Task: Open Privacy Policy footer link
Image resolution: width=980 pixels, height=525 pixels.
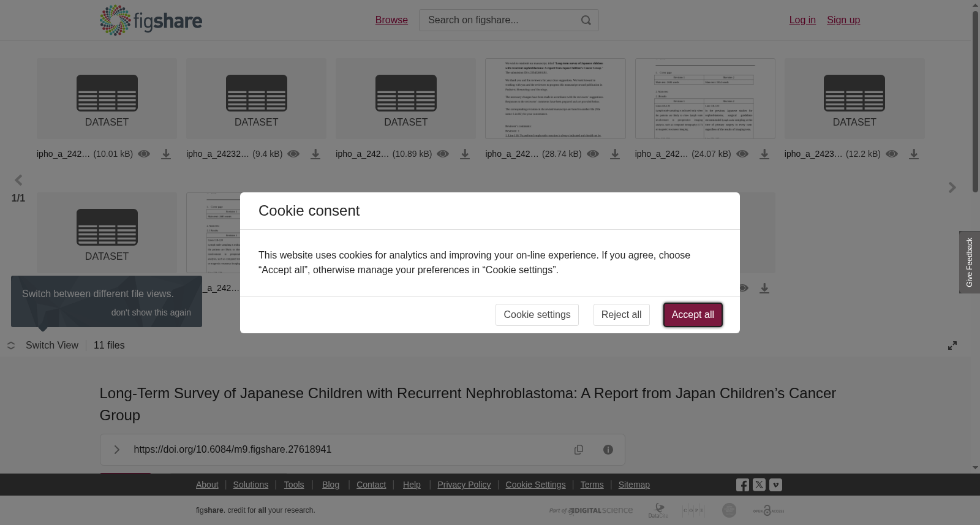Action: click(464, 485)
